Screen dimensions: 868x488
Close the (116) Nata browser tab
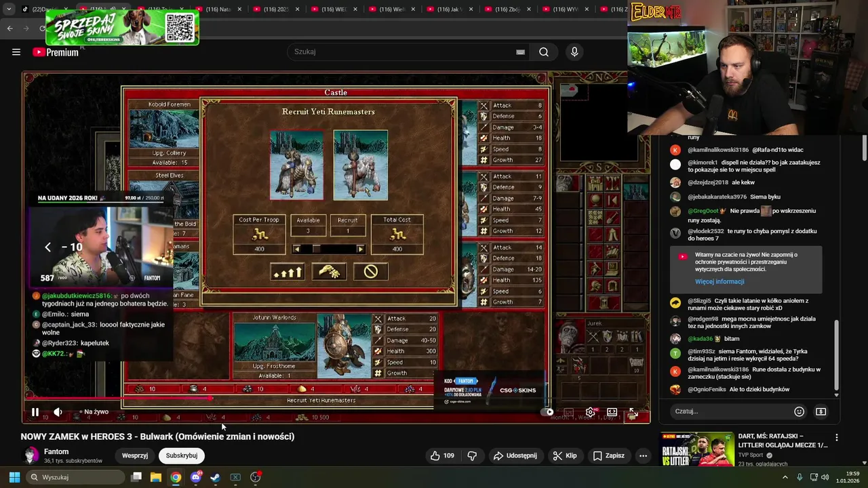pos(239,9)
